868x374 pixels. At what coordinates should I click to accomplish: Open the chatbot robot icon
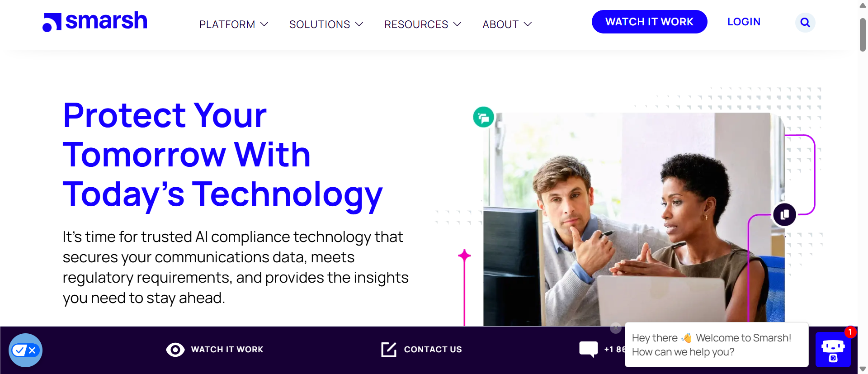833,350
